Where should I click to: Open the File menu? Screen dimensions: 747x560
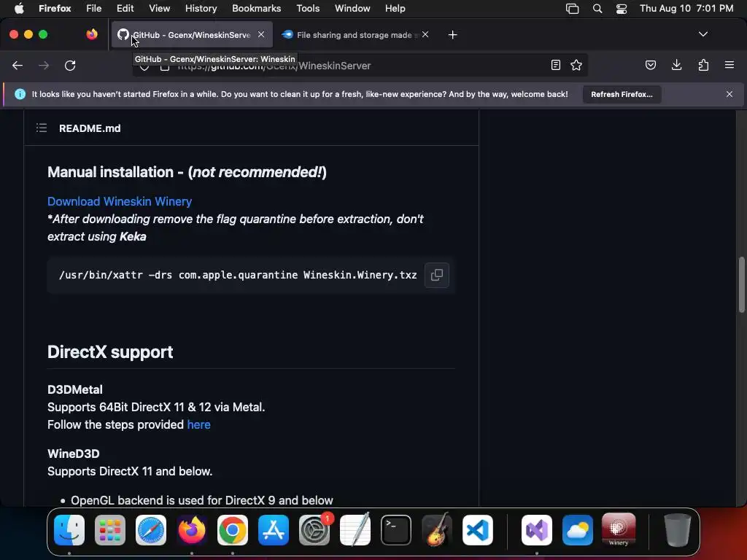tap(94, 8)
